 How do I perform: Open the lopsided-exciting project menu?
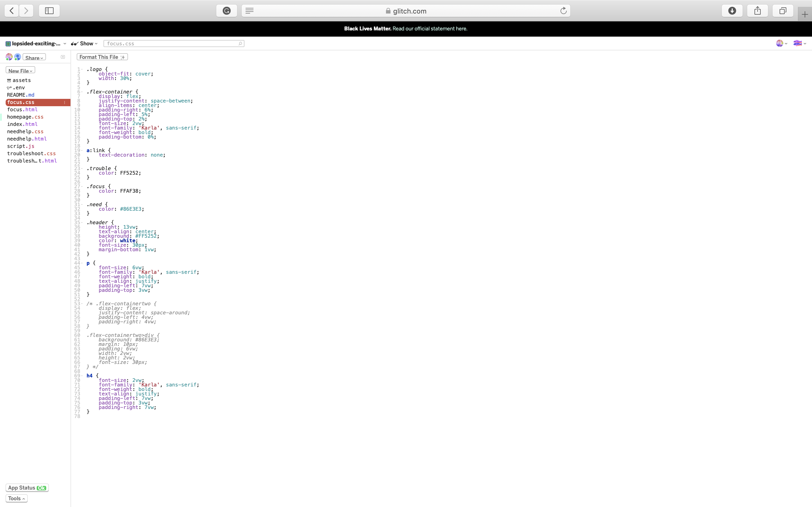pos(36,44)
